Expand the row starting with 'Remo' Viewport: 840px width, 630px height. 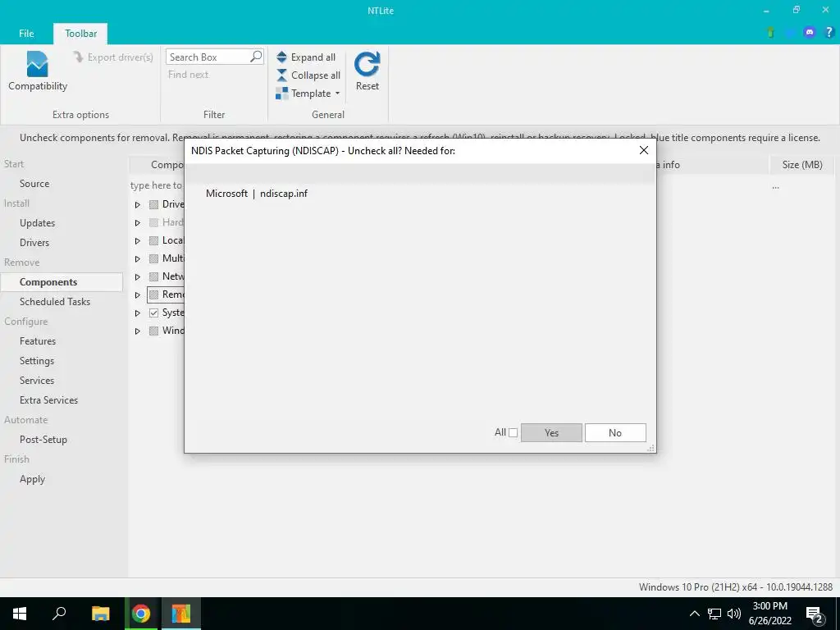[x=138, y=294]
